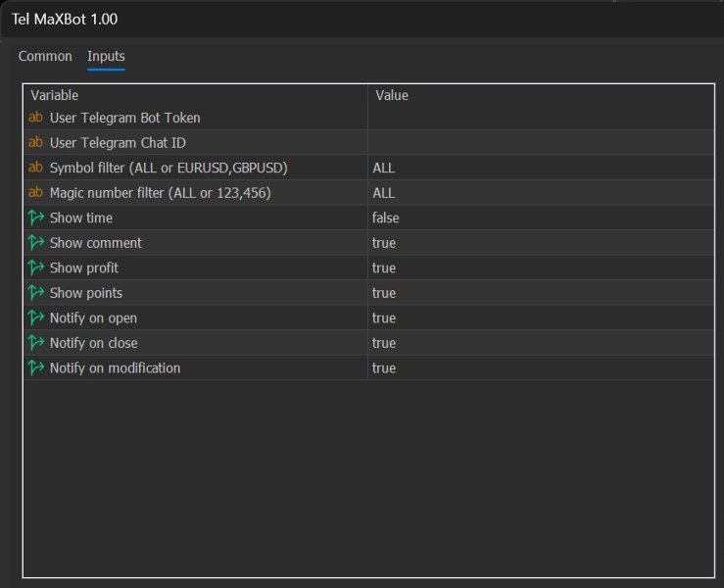The height and width of the screenshot is (588, 724).
Task: Click boolean icon beside Show points
Action: pyautogui.click(x=35, y=292)
